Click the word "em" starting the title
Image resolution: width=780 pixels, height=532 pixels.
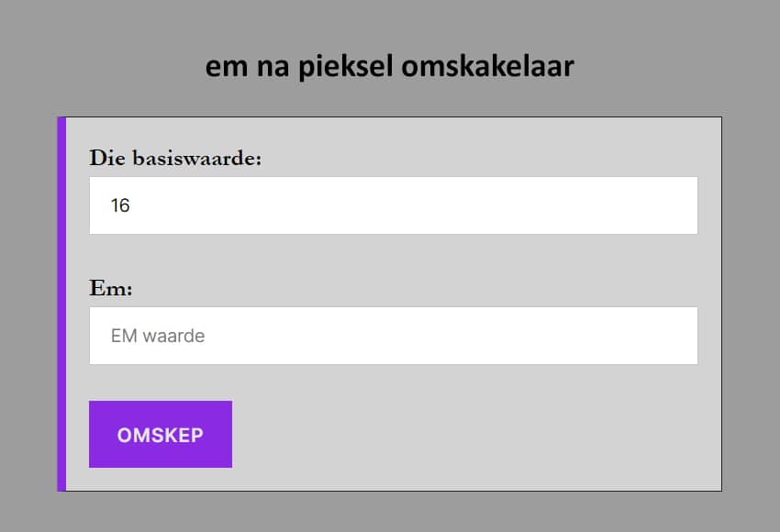coord(223,69)
